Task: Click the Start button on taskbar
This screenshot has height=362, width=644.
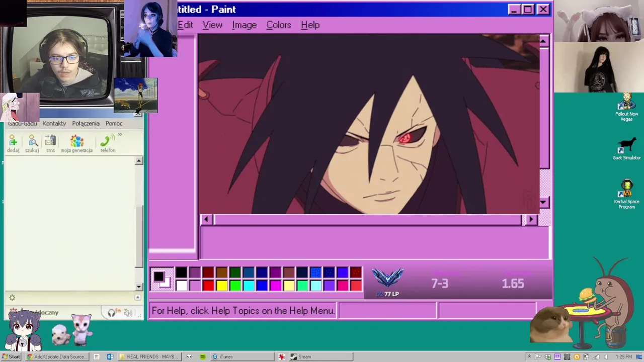Action: coord(11,356)
